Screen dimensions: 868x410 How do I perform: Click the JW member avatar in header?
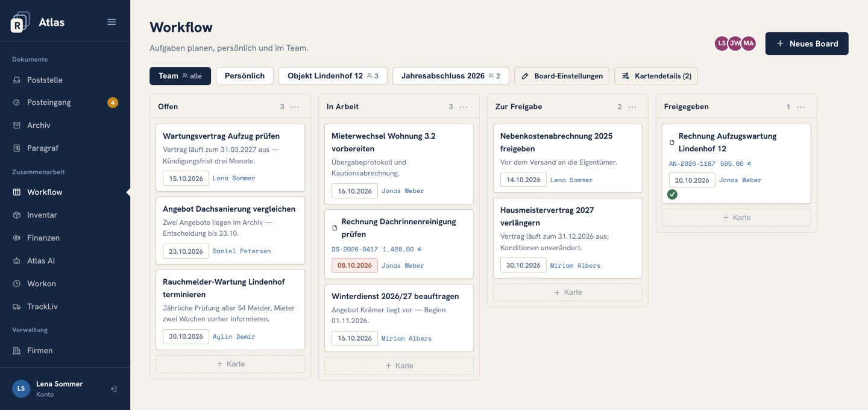coord(735,43)
